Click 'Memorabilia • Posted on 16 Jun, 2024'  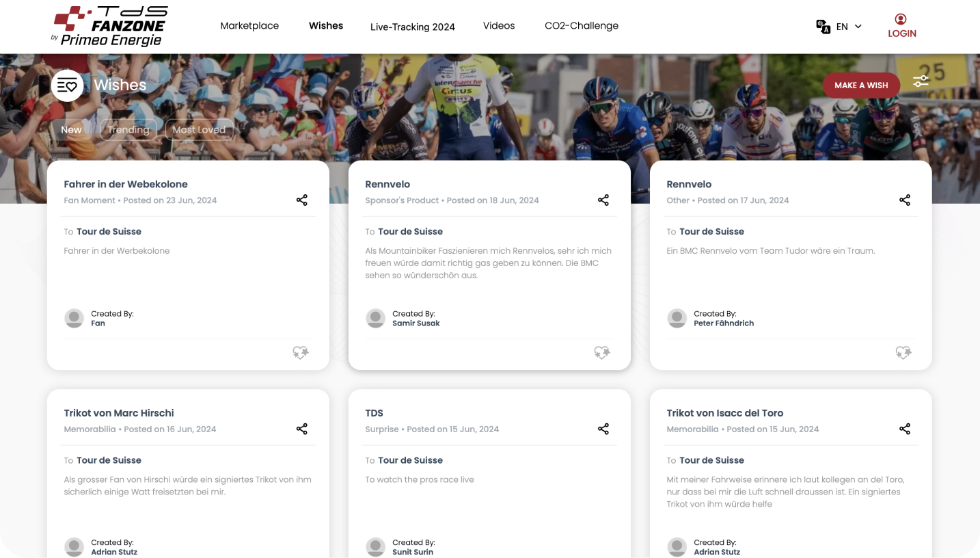point(140,429)
